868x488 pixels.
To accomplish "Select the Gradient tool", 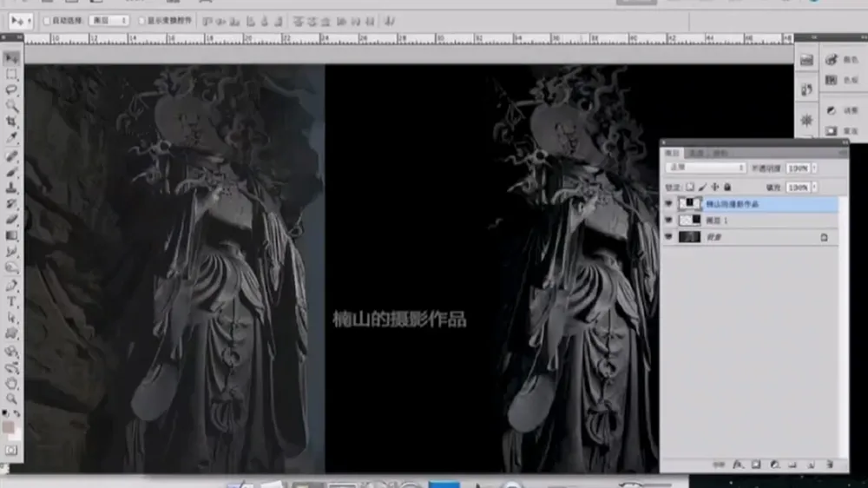I will click(11, 235).
